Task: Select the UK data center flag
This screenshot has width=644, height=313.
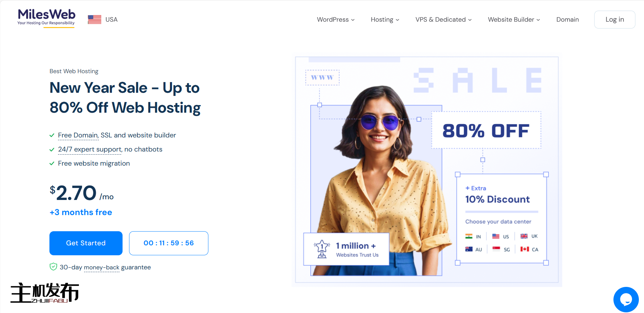Action: (x=524, y=236)
